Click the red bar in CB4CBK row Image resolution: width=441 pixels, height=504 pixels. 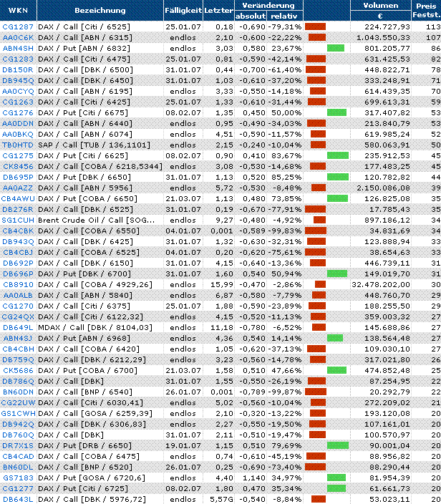click(x=316, y=231)
